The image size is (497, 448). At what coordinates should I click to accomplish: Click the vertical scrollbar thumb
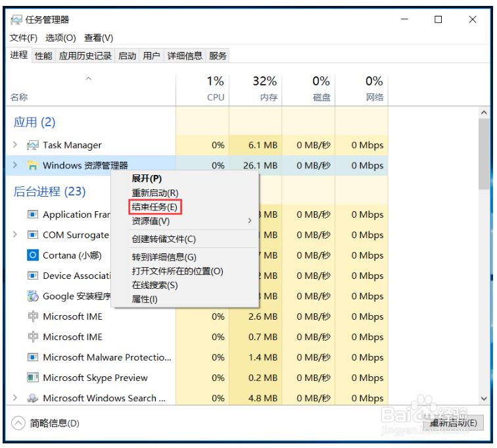click(484, 154)
